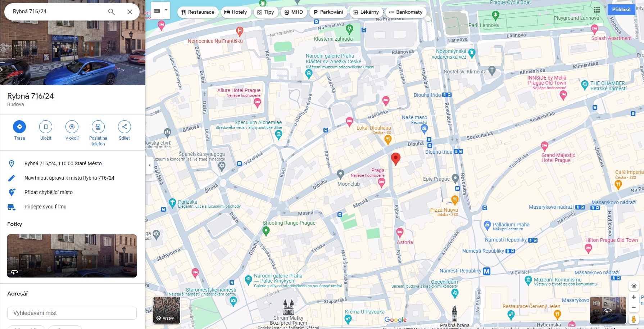Click the Palladium Praha shopping marker
Image resolution: width=644 pixels, height=329 pixels.
click(487, 225)
